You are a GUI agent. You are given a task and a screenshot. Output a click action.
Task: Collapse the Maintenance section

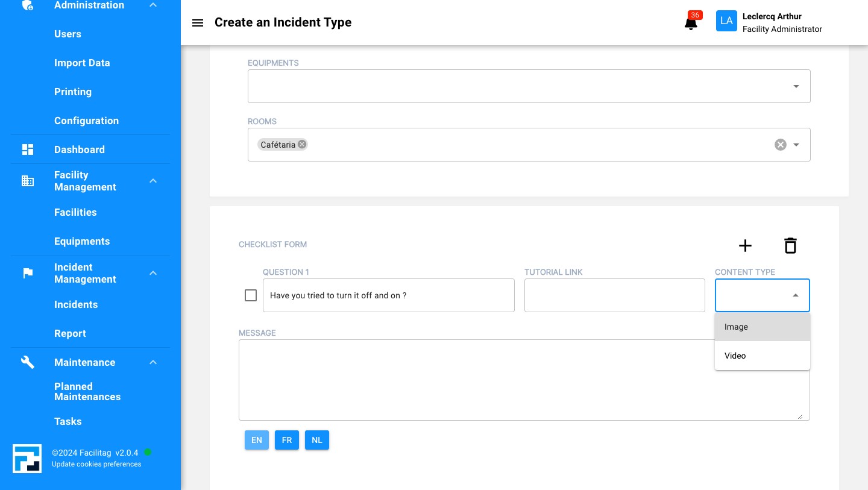click(x=153, y=362)
